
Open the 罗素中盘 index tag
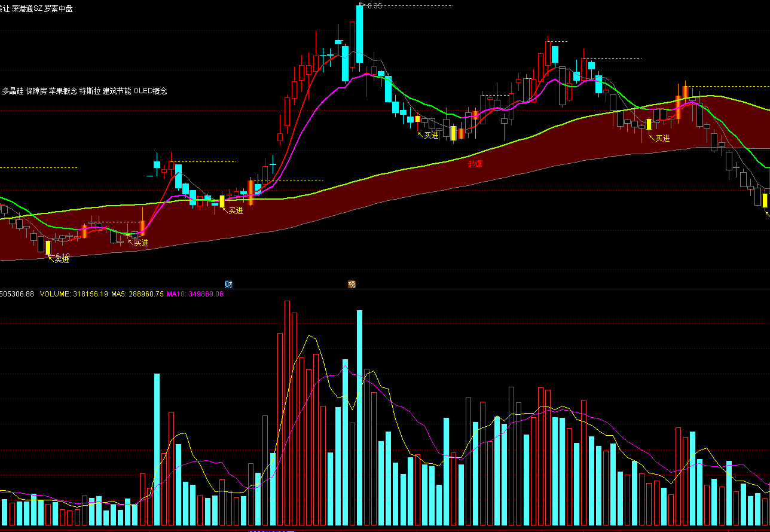pos(59,8)
